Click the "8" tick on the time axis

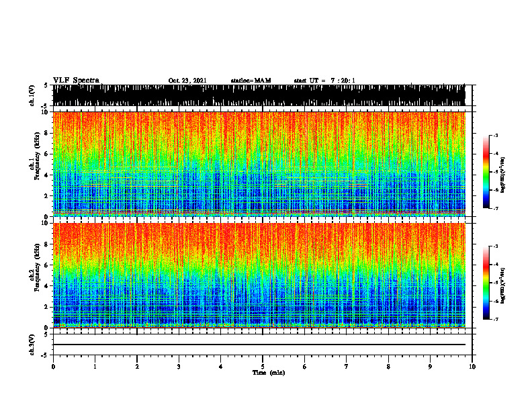click(x=388, y=367)
